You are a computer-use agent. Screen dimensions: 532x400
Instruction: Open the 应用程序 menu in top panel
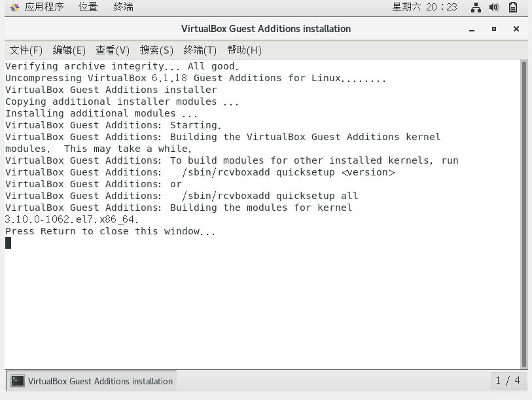point(38,7)
